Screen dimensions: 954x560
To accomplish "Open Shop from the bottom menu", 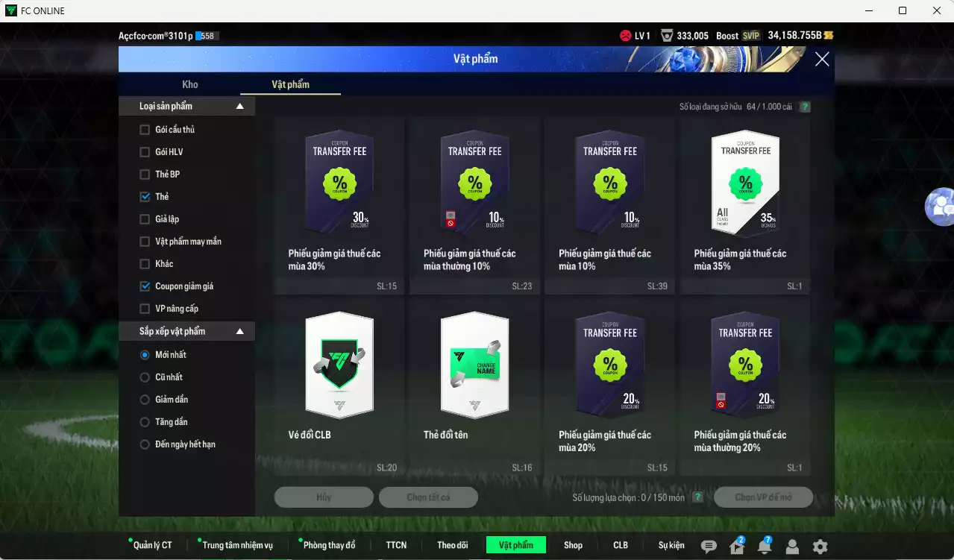I will 573,545.
